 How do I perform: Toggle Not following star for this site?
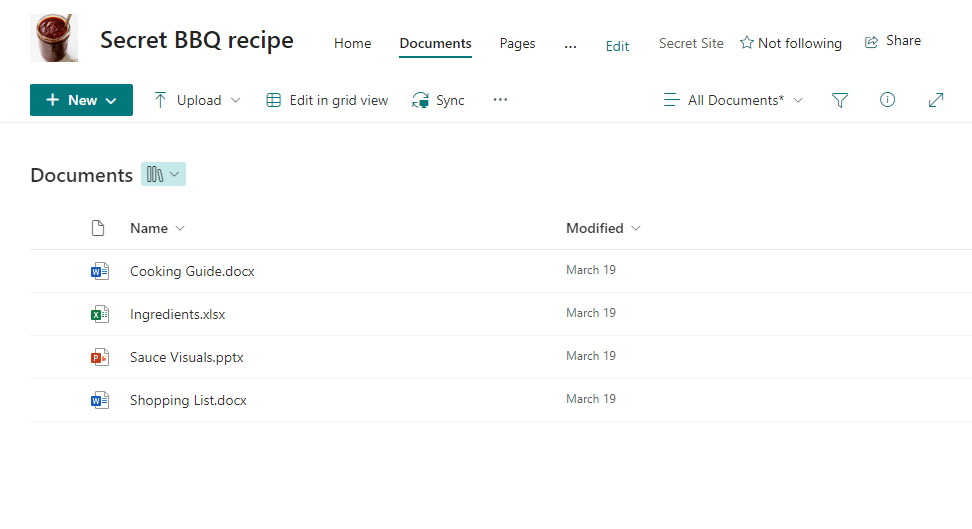pos(790,43)
